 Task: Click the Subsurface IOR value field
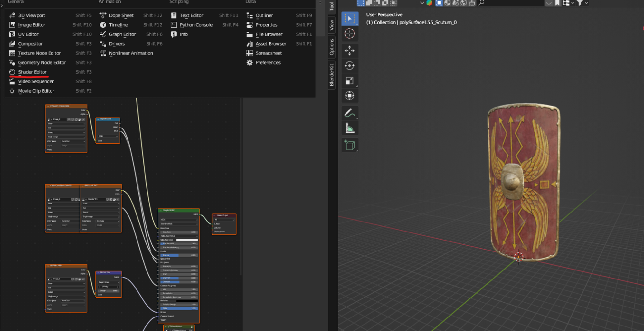(x=179, y=244)
